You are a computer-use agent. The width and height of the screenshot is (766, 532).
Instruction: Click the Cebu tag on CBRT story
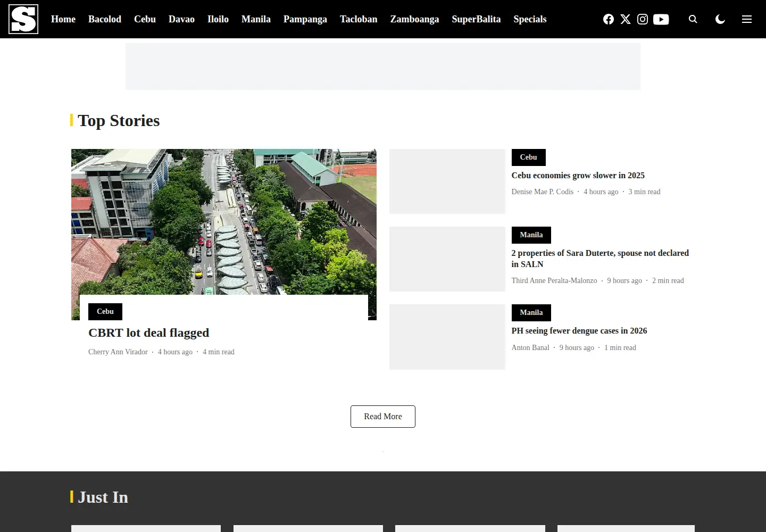[x=105, y=312]
